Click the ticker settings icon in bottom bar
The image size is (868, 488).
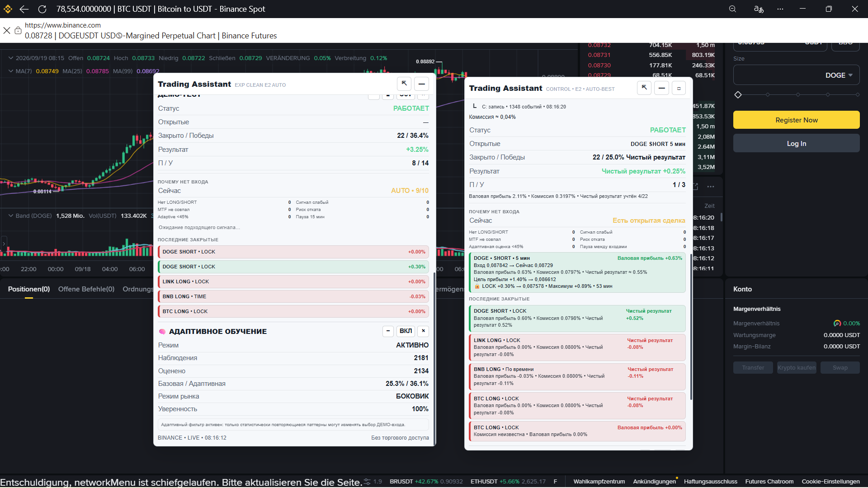367,482
